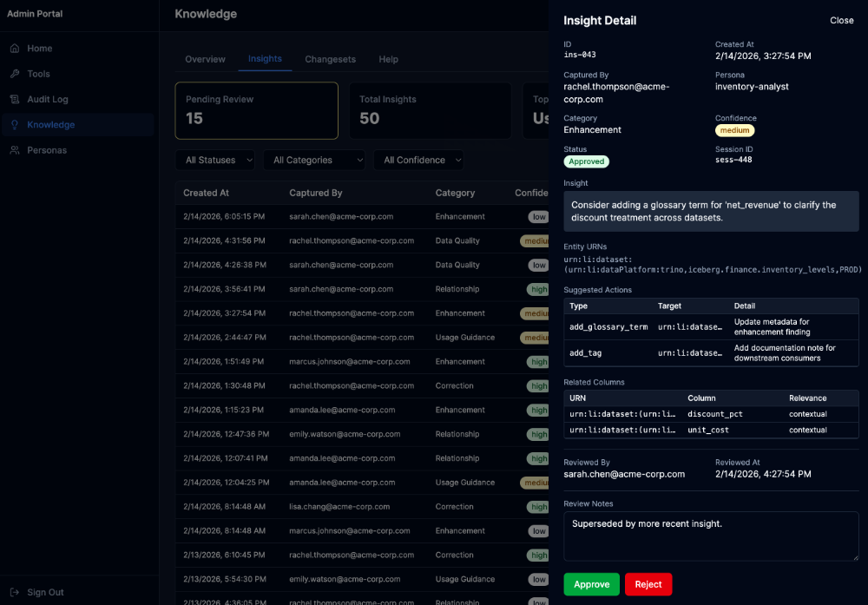Click the Home icon in sidebar
This screenshot has height=605, width=868.
click(15, 49)
